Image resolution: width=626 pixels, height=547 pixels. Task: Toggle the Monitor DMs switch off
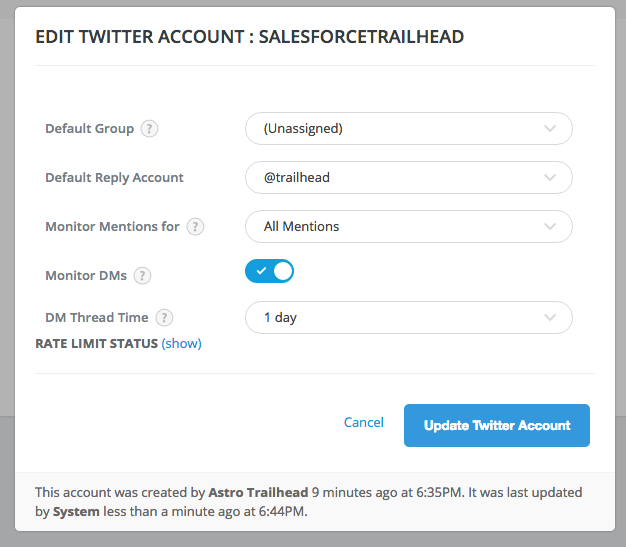[x=269, y=271]
